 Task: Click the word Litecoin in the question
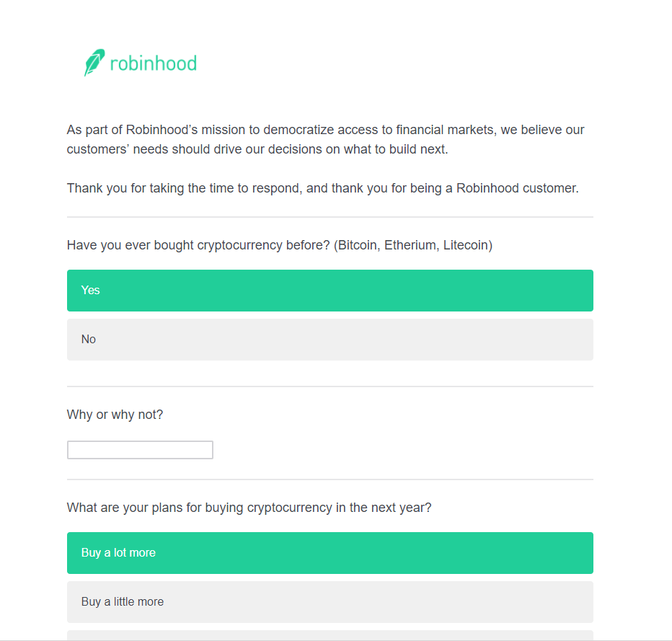coord(465,245)
